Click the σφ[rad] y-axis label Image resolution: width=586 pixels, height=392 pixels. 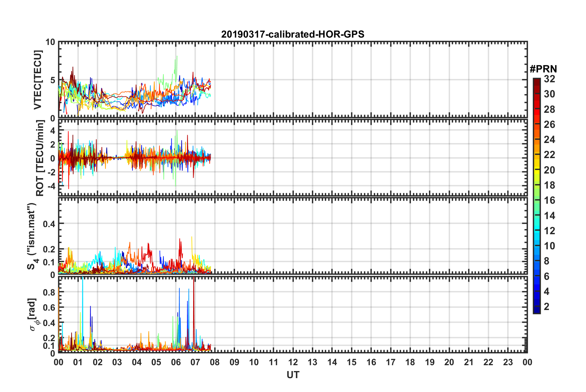[33, 314]
